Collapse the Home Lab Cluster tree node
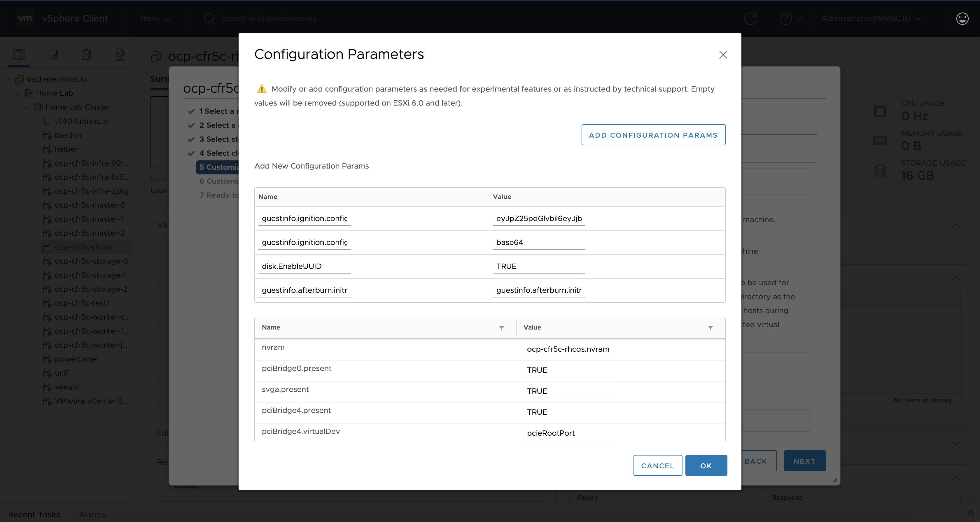The height and width of the screenshot is (522, 980). tap(26, 107)
